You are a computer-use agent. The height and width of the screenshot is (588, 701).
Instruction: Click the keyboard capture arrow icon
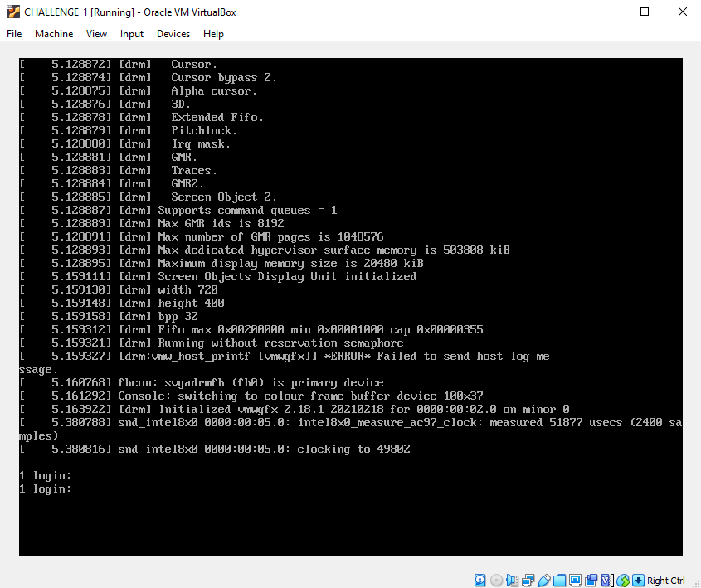[x=638, y=581]
